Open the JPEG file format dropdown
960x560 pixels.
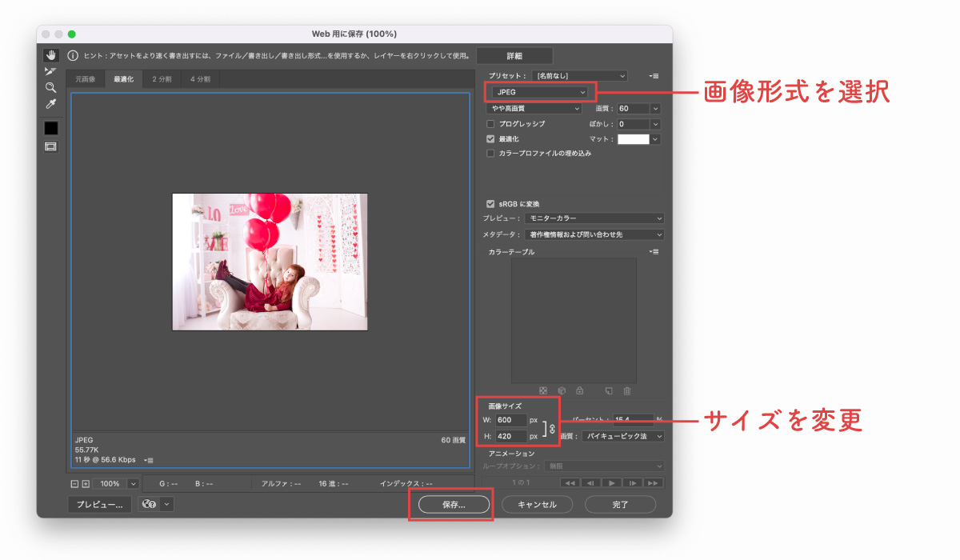click(x=540, y=92)
